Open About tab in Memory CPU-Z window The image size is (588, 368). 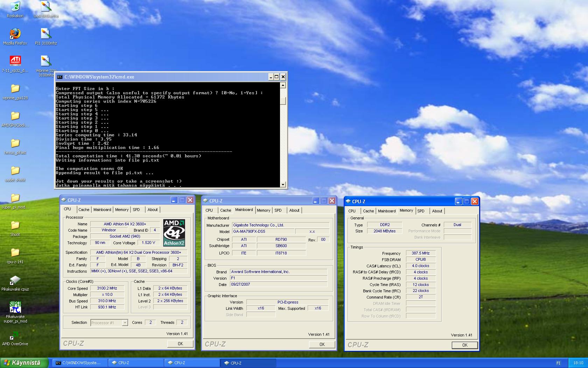(437, 211)
